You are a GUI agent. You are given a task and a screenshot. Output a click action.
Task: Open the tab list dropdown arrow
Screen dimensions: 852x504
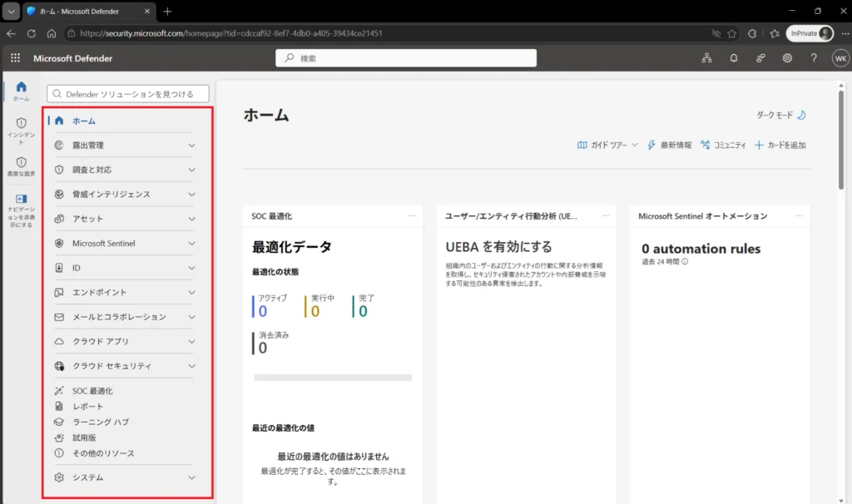11,12
